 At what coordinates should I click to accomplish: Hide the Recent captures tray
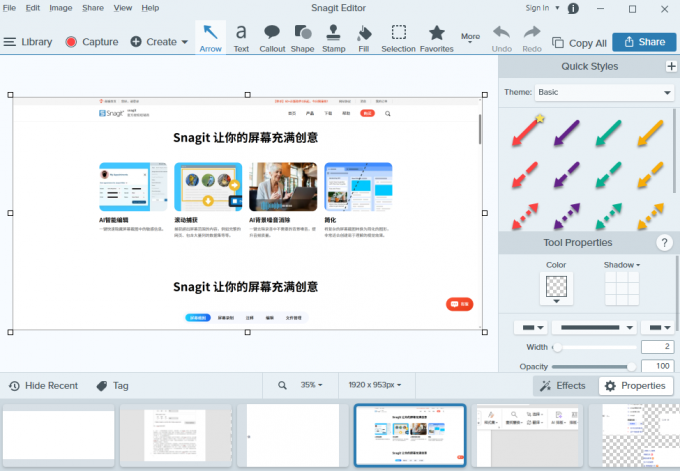pos(43,386)
